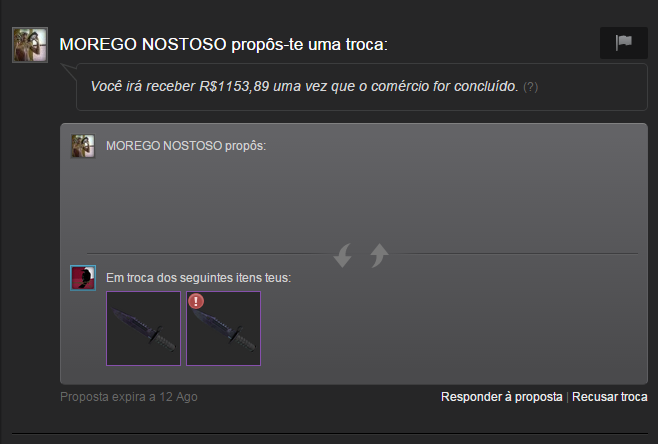The width and height of the screenshot is (658, 444).
Task: Click the 'Proposta expira a 12 Ago' text
Action: [x=129, y=397]
